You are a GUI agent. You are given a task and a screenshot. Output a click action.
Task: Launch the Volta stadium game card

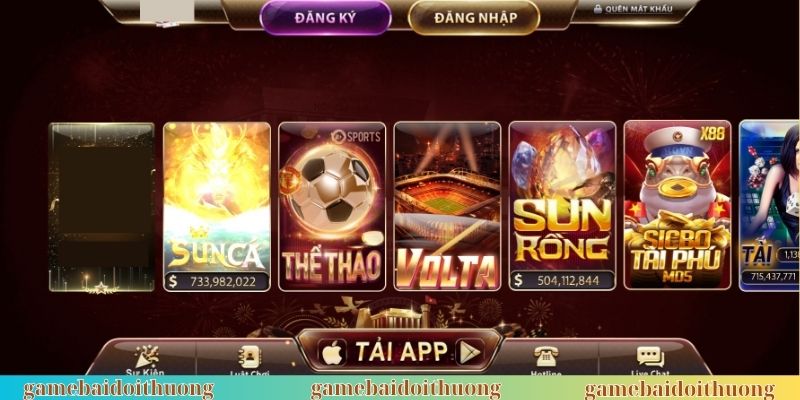click(x=447, y=206)
